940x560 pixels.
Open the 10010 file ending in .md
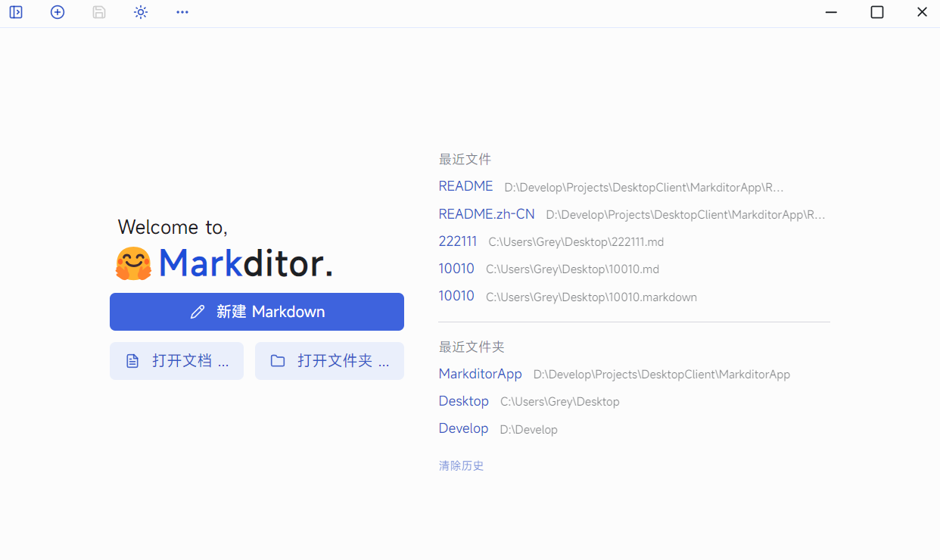pos(456,269)
